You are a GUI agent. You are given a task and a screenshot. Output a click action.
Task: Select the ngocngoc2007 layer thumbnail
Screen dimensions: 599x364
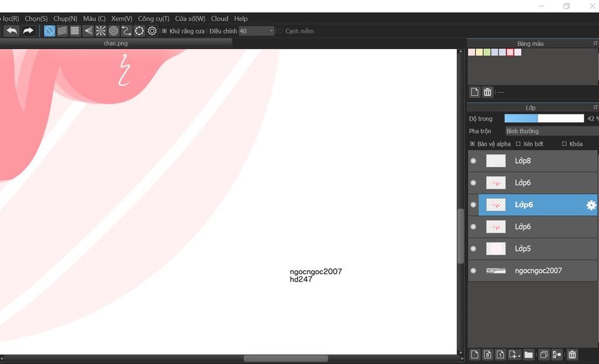point(495,271)
